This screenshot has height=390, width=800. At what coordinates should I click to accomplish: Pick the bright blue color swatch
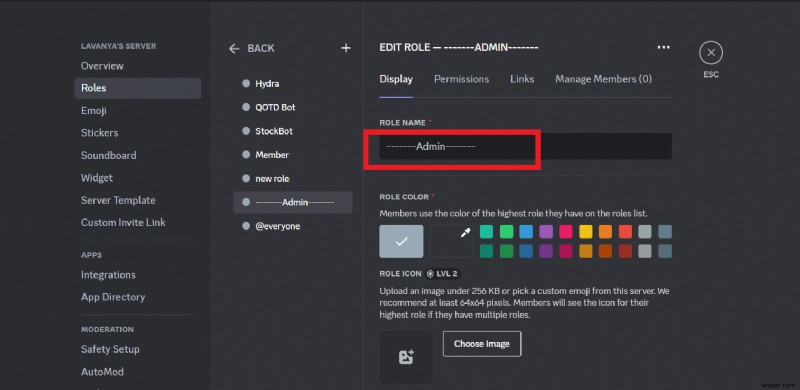click(x=526, y=232)
